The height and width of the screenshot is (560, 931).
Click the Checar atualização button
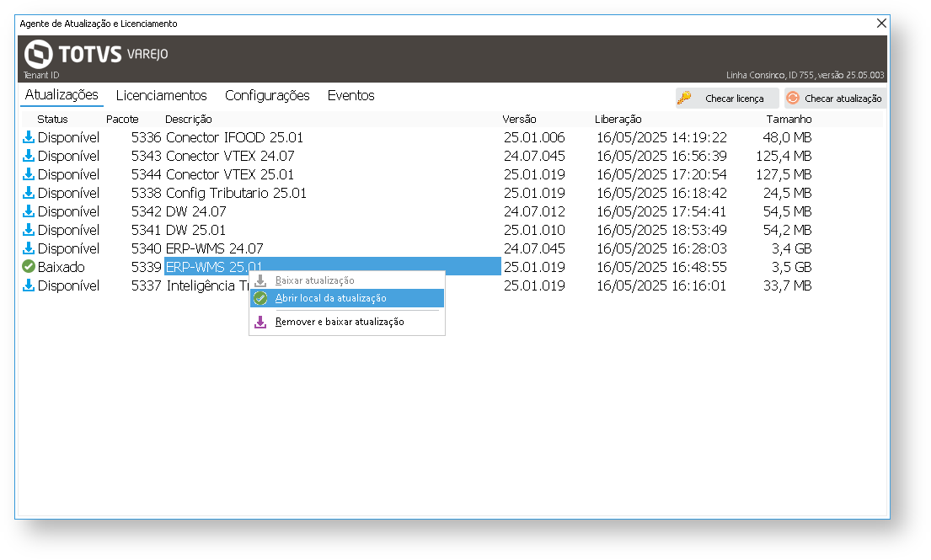click(835, 98)
